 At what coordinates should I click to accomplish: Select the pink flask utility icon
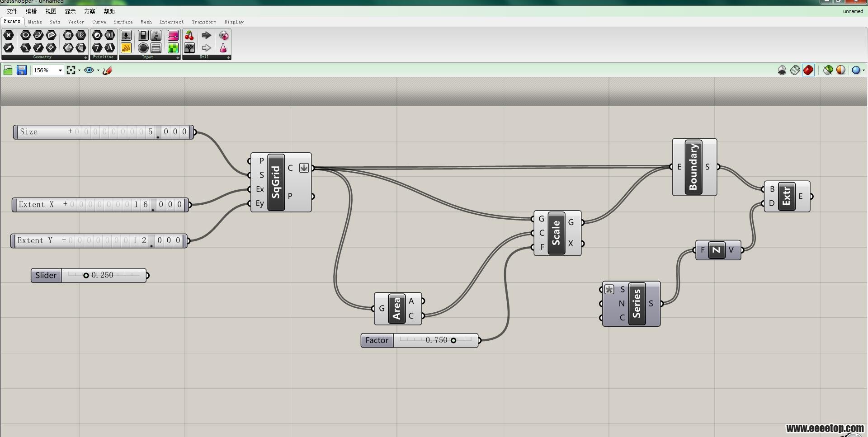pos(224,47)
